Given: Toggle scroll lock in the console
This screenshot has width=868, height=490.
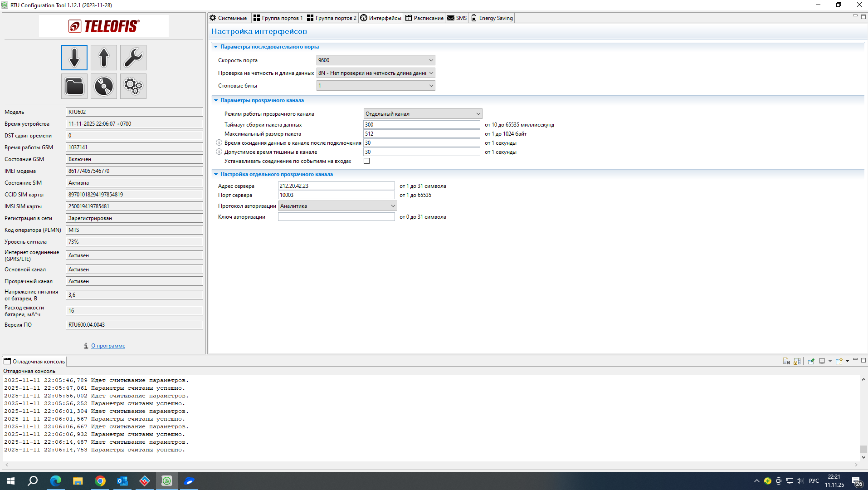Looking at the screenshot, I should point(797,361).
